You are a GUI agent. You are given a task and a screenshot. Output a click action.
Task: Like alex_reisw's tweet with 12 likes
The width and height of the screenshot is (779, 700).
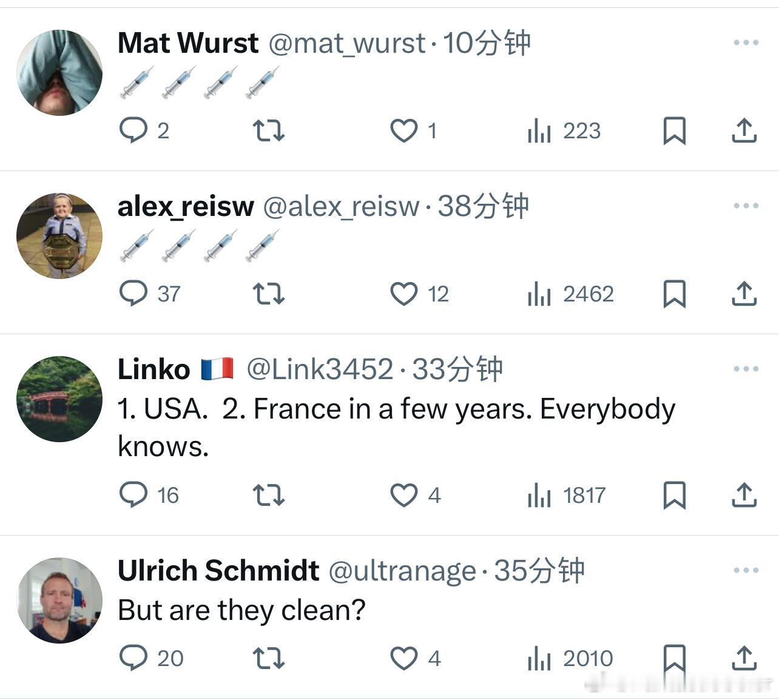point(419,294)
